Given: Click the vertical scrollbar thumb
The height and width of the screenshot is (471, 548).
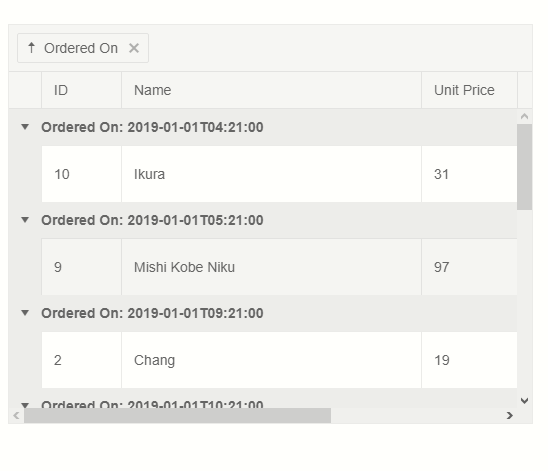Looking at the screenshot, I should click(524, 167).
